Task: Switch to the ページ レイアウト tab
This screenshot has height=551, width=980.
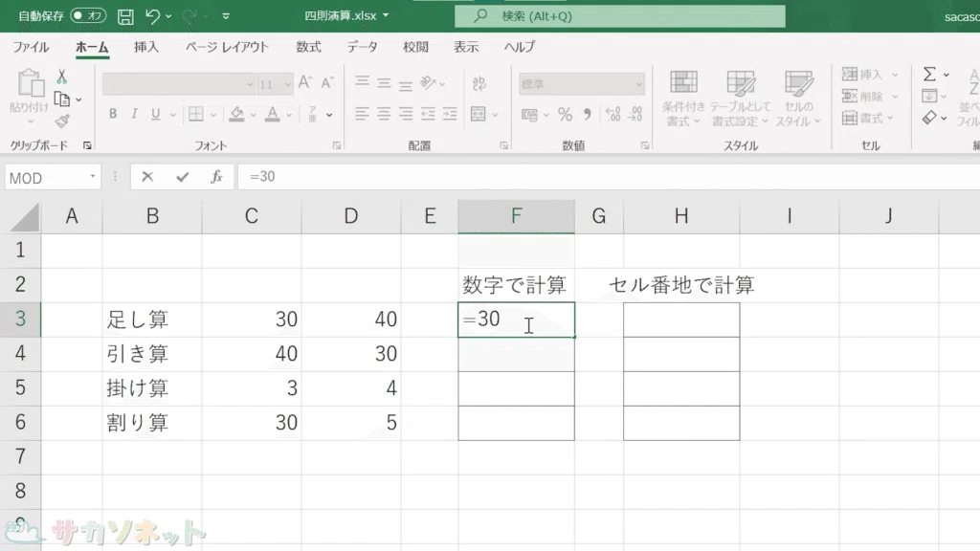Action: (226, 47)
